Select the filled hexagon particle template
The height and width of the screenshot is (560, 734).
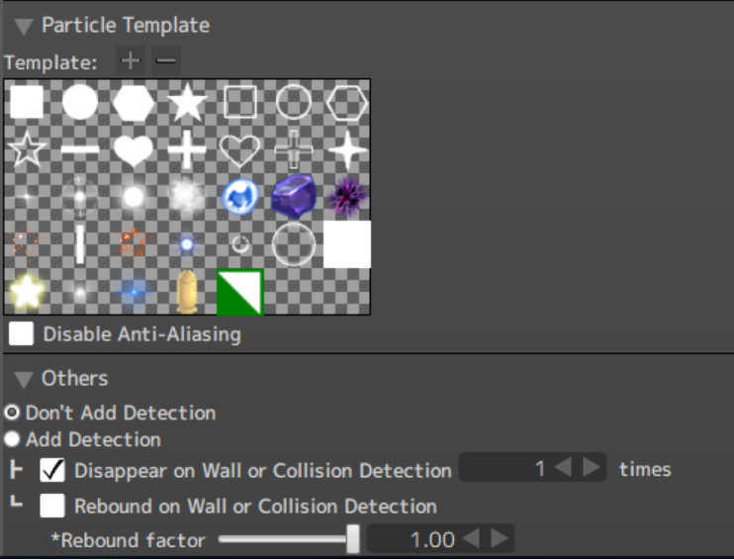pos(134,102)
